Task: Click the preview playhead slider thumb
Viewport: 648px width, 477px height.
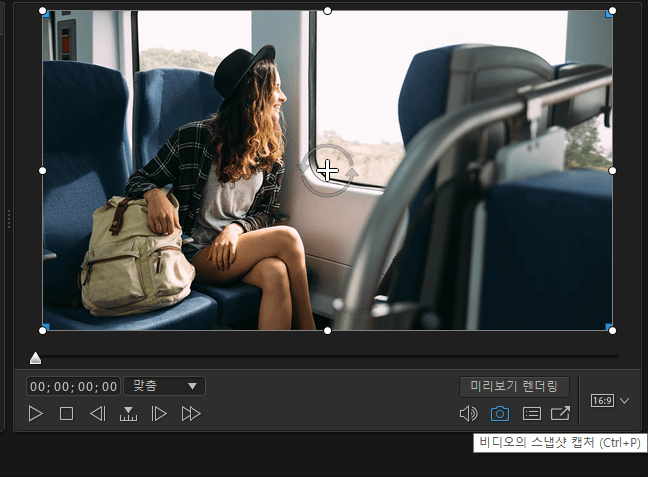Action: [36, 358]
